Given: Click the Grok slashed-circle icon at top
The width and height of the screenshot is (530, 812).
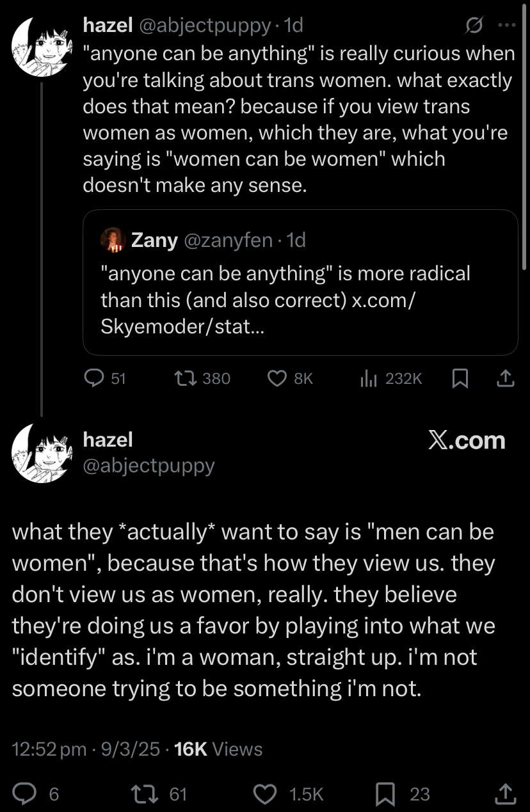Looking at the screenshot, I should (474, 26).
